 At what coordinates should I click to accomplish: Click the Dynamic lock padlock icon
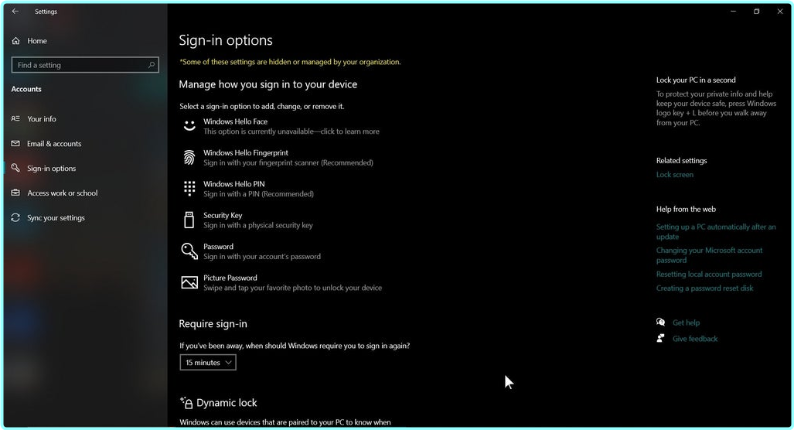click(x=186, y=403)
